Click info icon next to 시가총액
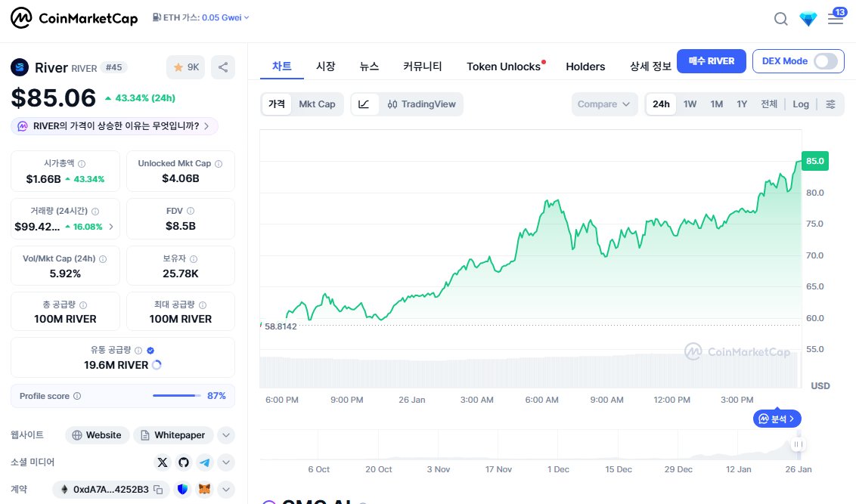Image resolution: width=856 pixels, height=504 pixels. (x=82, y=164)
